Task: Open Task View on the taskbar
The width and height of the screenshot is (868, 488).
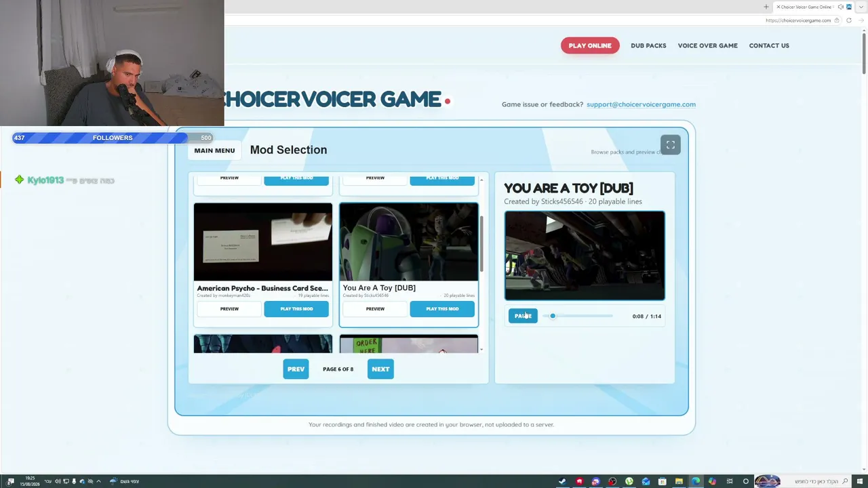Action: point(730,481)
